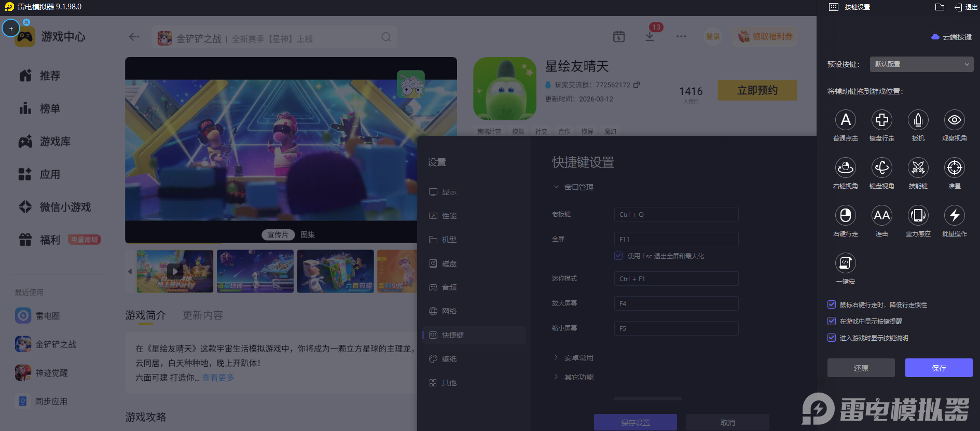The height and width of the screenshot is (431, 980).
Task: Select the 键盘行走 D-pad icon
Action: [x=881, y=120]
